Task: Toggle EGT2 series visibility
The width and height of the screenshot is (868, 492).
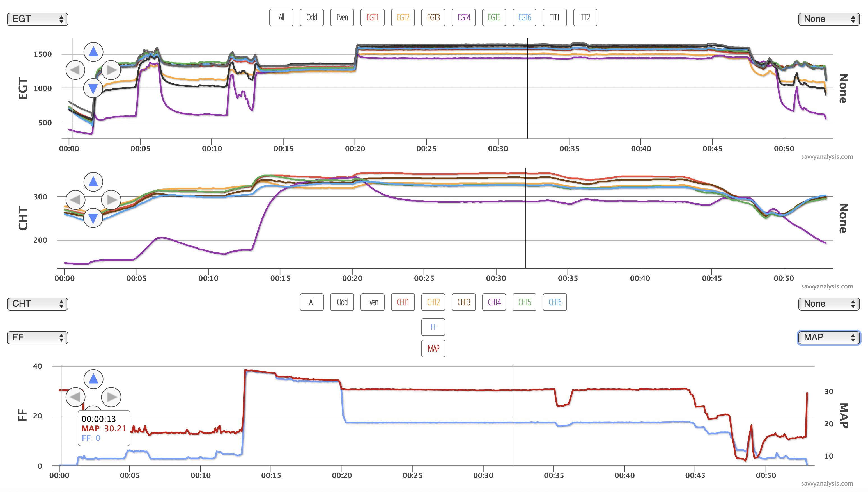Action: coord(403,18)
